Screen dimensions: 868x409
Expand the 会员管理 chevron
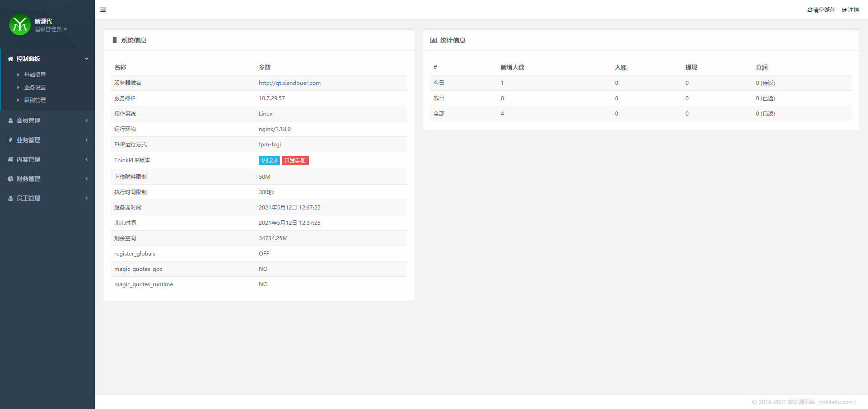tap(86, 121)
